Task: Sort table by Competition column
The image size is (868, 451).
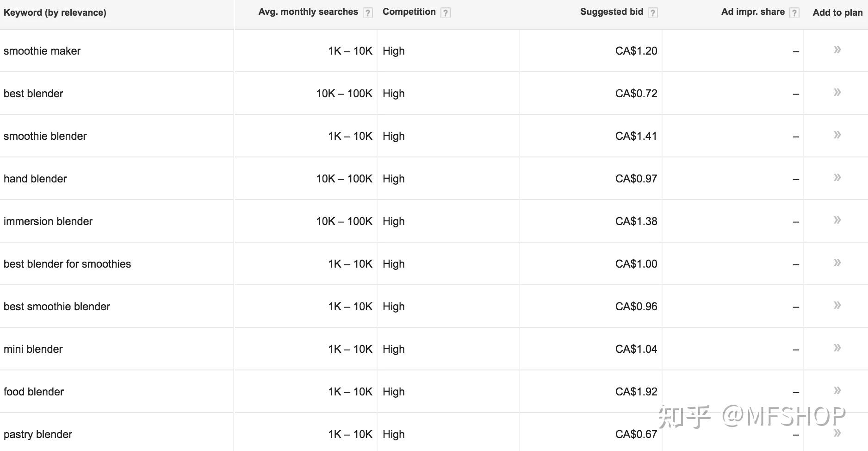Action: click(409, 12)
